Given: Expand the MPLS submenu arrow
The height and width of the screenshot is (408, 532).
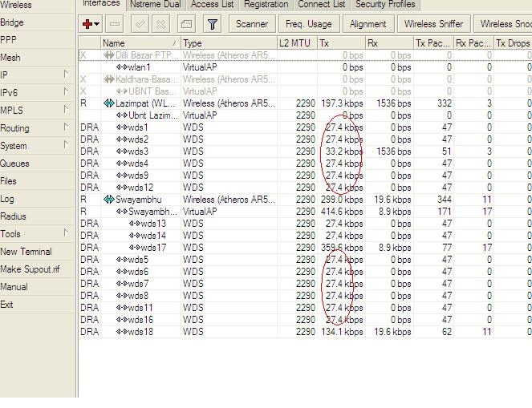Looking at the screenshot, I should click(66, 110).
